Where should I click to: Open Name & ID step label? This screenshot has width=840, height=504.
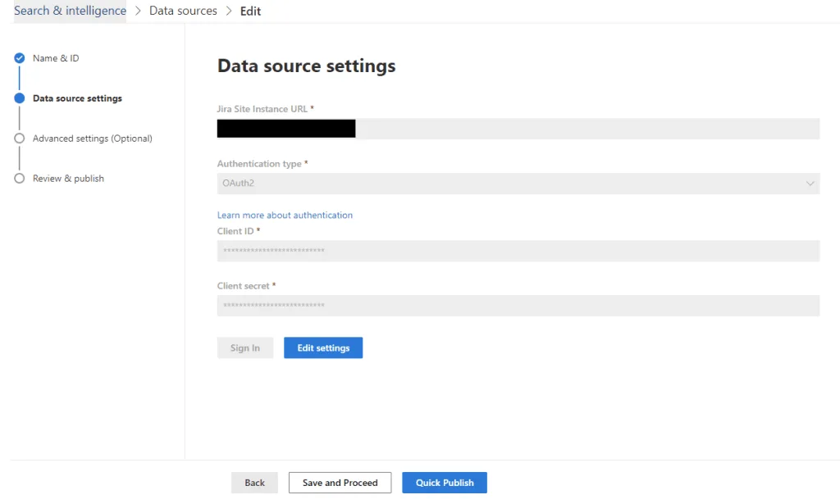pyautogui.click(x=56, y=58)
